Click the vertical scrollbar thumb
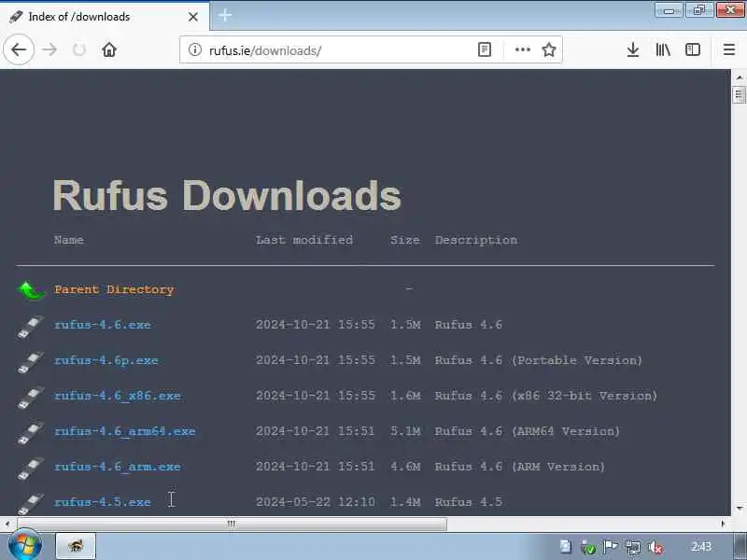 click(x=739, y=94)
